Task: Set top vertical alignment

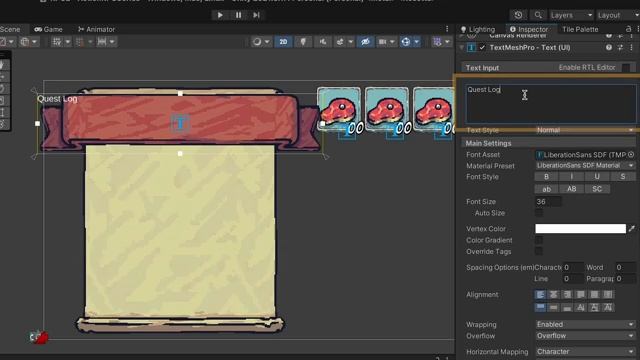Action: click(x=540, y=307)
